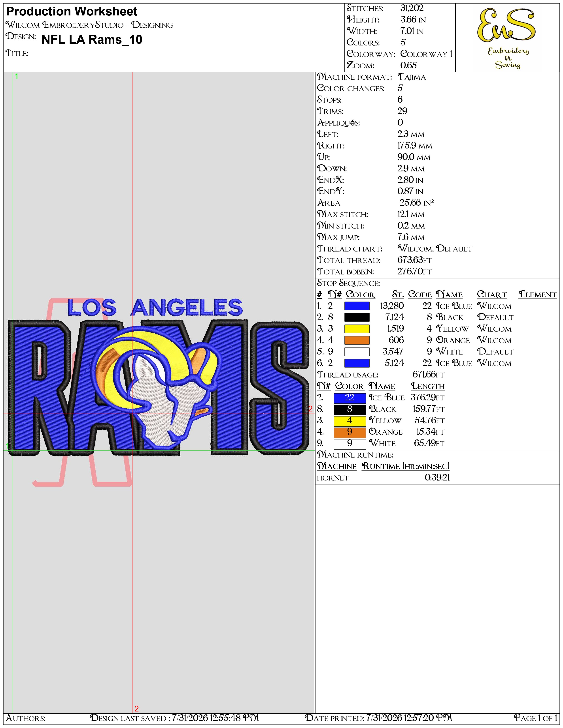The height and width of the screenshot is (728, 563).
Task: Click the appliqués value '0'
Action: (400, 123)
